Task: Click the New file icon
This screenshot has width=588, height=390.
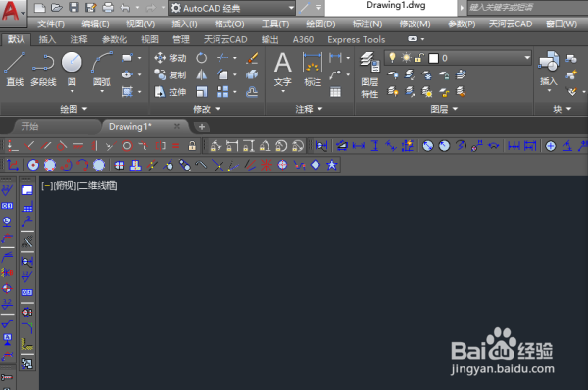Action: click(40, 8)
